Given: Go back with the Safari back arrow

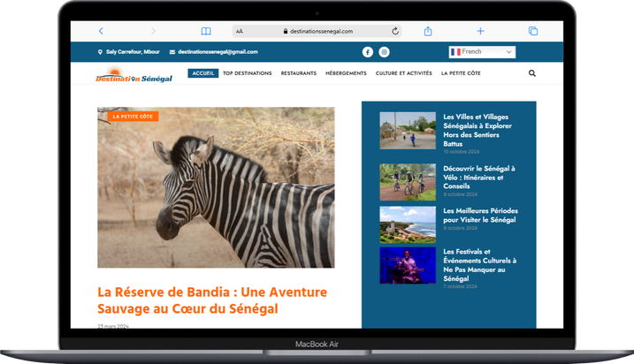Looking at the screenshot, I should click(x=101, y=31).
